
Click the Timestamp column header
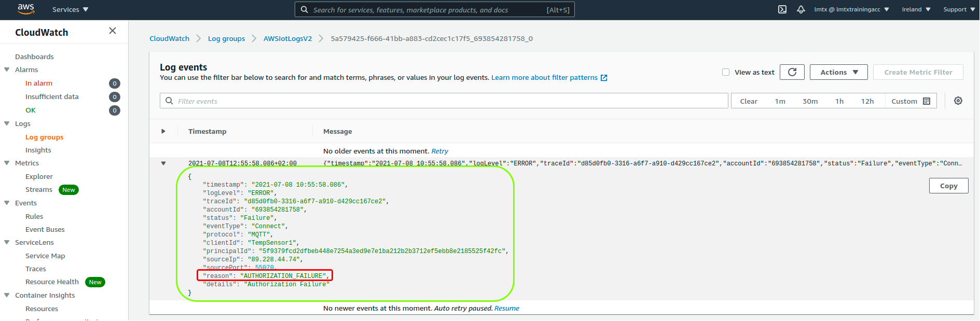click(207, 131)
